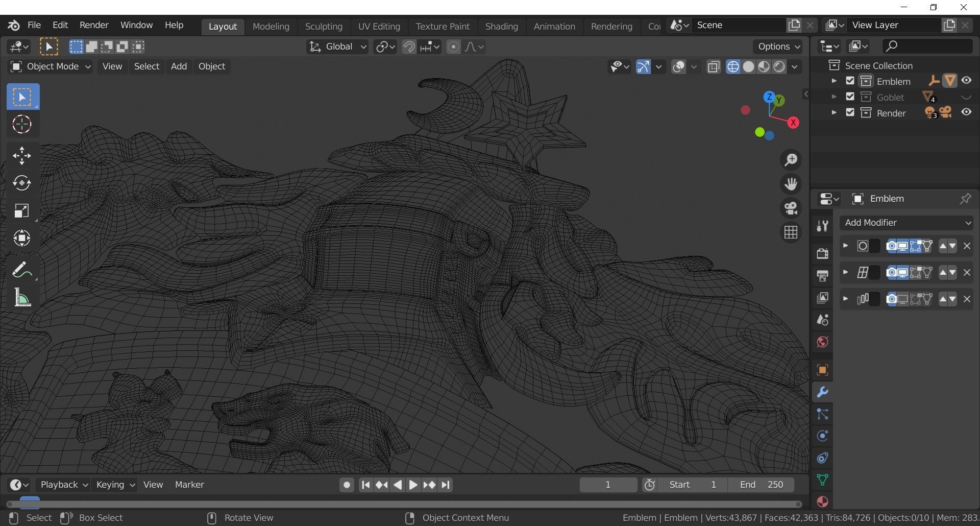Image resolution: width=980 pixels, height=526 pixels.
Task: Open the Render menu
Action: [94, 25]
